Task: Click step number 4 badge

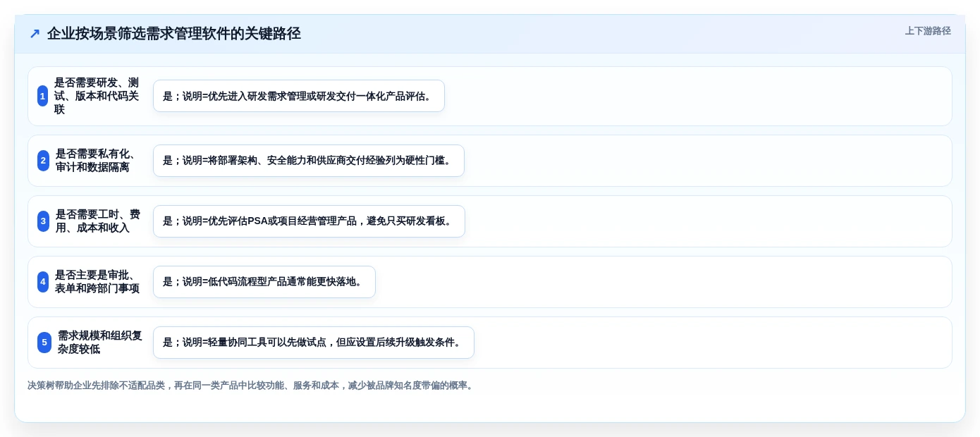Action: click(x=44, y=282)
